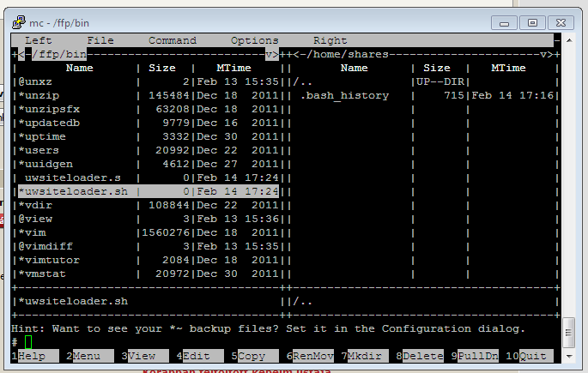Click the 9 PullDn function key
This screenshot has width=588, height=373.
[x=475, y=356]
